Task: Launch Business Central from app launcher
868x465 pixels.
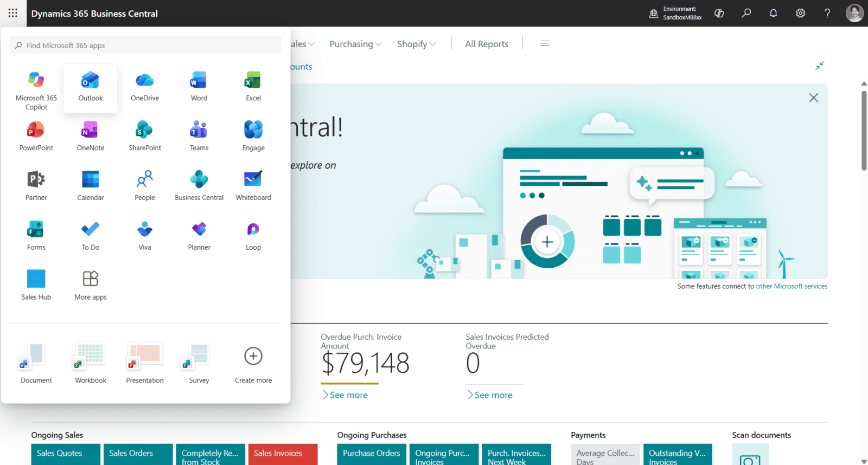Action: pos(199,186)
